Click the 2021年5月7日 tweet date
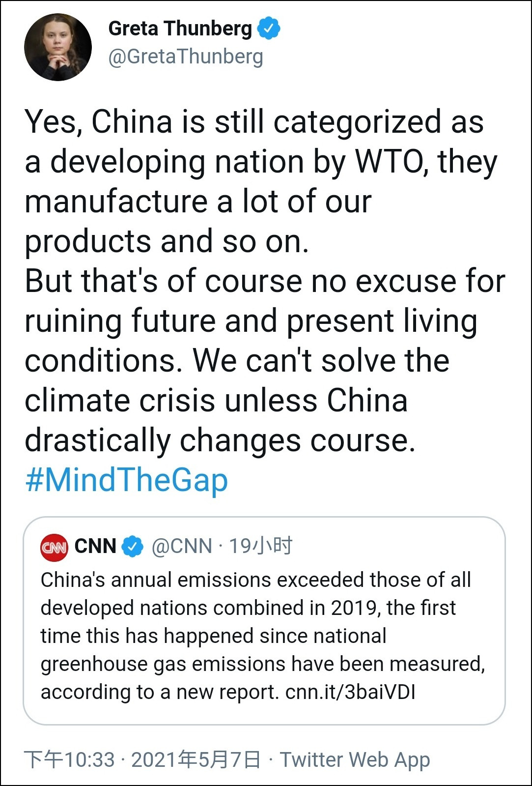The width and height of the screenshot is (532, 786). click(x=196, y=759)
